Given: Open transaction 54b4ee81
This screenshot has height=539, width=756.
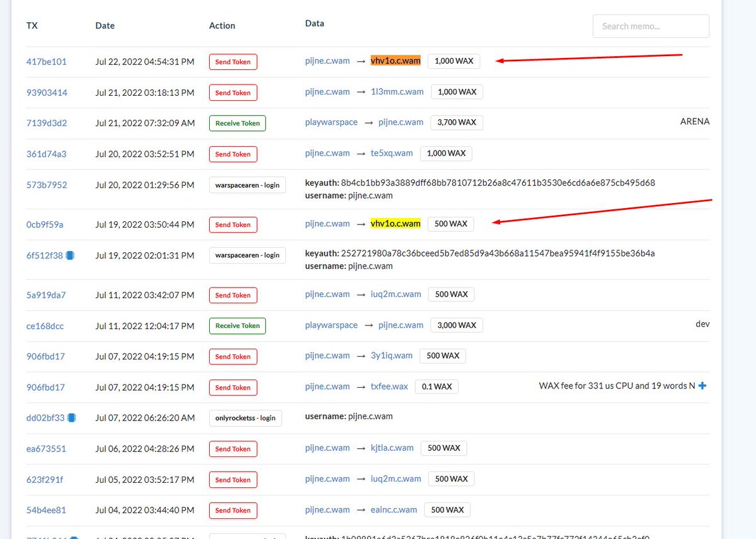Looking at the screenshot, I should (x=46, y=510).
